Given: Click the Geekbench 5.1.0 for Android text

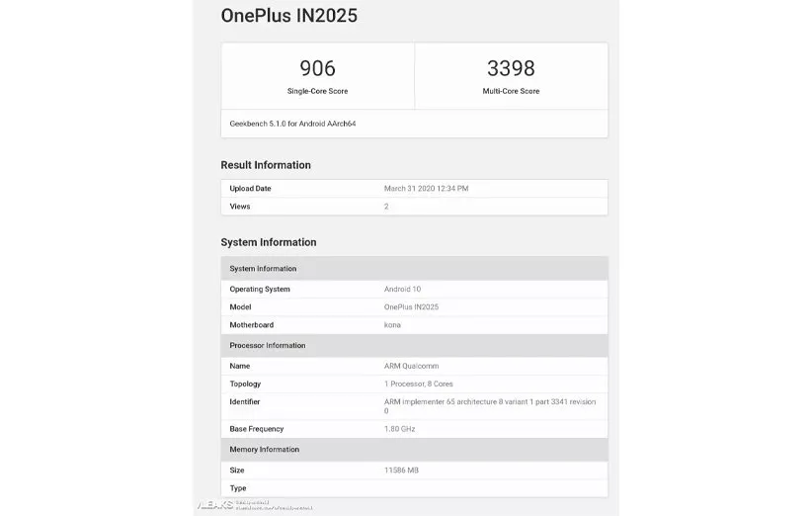Looking at the screenshot, I should click(x=292, y=124).
